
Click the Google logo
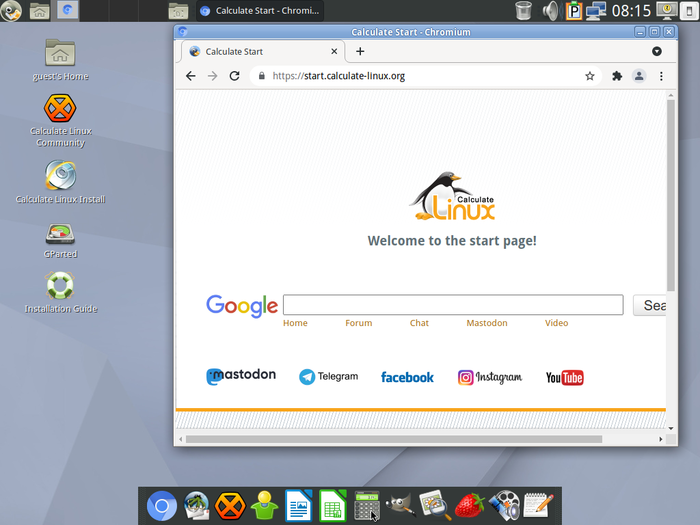242,306
